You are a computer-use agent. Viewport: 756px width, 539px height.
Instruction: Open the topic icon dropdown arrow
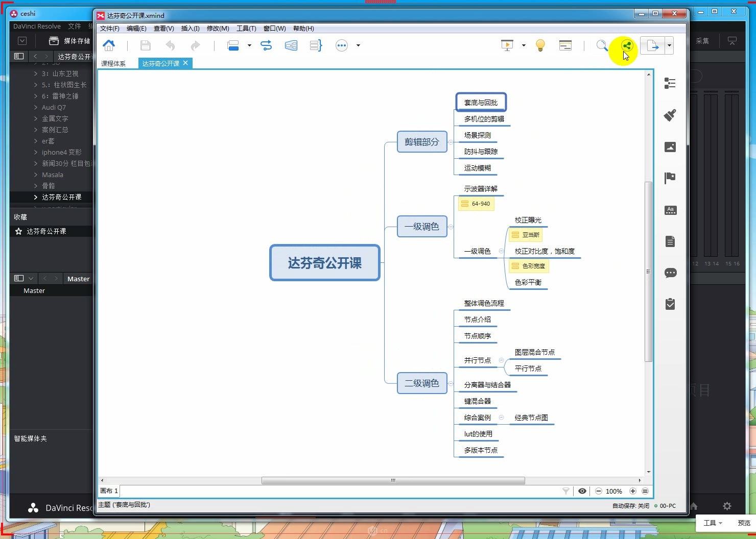249,45
